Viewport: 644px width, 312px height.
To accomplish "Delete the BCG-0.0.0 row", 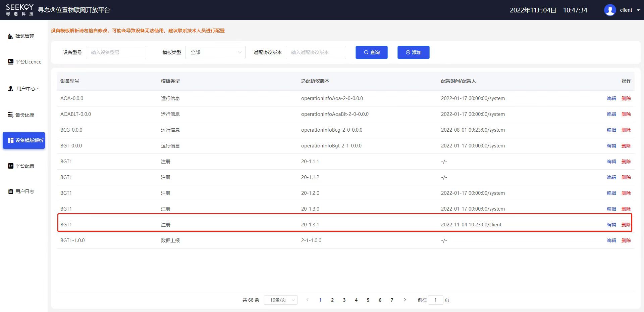I will click(626, 130).
